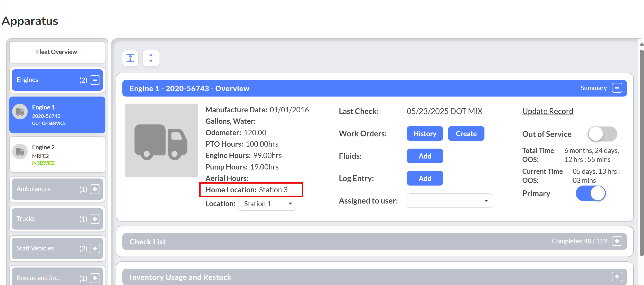Expand the Check List section
This screenshot has height=285, width=644.
(x=617, y=241)
